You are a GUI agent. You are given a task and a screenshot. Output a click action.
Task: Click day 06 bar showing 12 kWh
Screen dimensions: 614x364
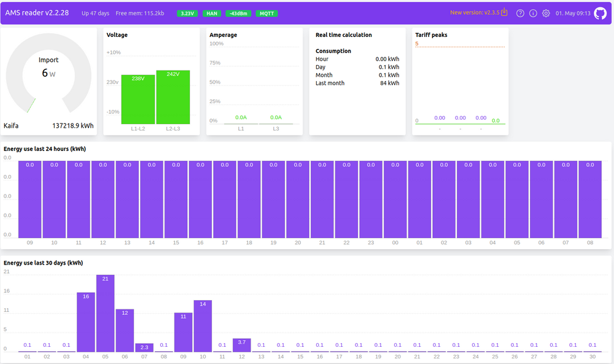125,330
